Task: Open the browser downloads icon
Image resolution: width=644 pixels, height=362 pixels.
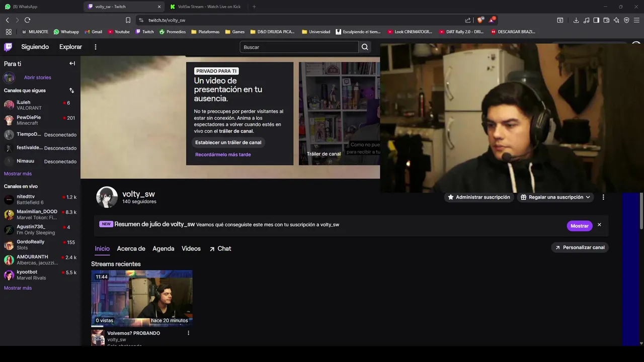Action: point(576,20)
